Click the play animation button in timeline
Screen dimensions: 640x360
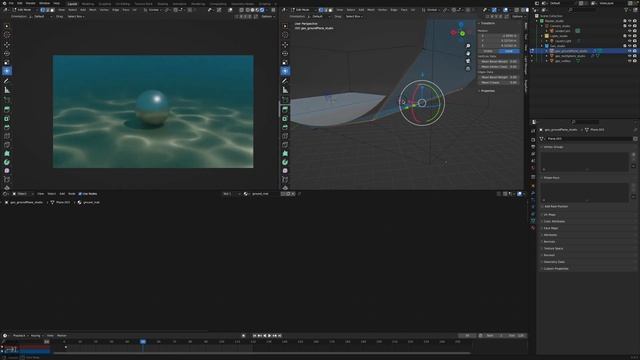click(x=269, y=336)
